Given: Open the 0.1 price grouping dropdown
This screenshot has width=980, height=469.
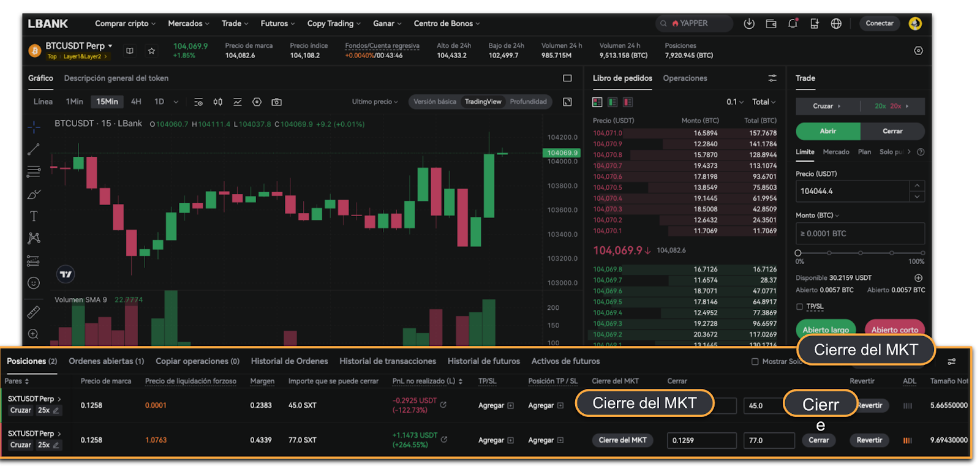Looking at the screenshot, I should click(x=735, y=102).
